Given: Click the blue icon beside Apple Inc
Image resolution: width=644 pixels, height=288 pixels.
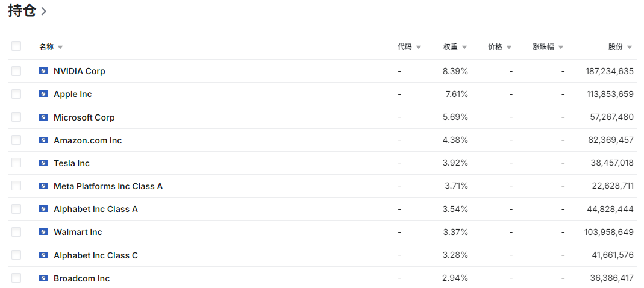Looking at the screenshot, I should point(43,94).
